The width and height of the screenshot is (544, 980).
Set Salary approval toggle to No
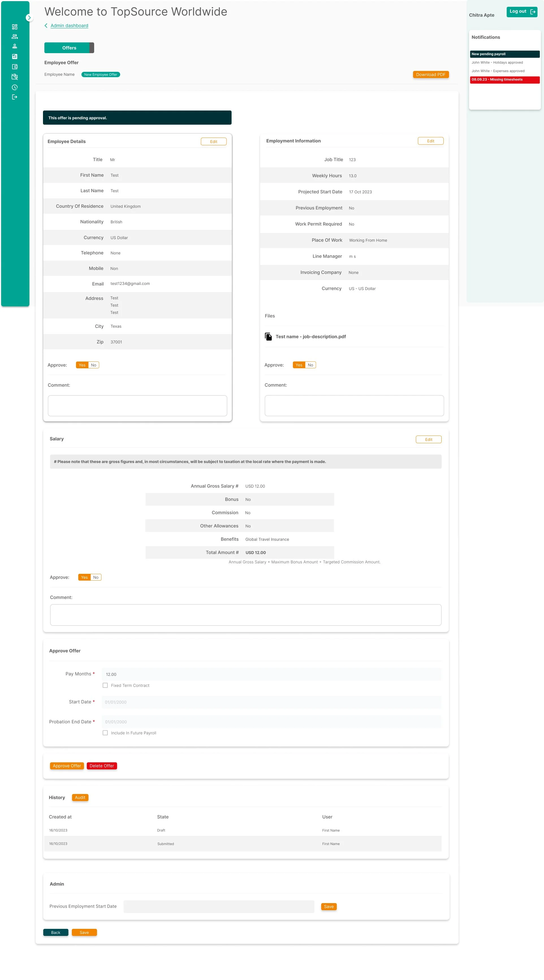96,577
